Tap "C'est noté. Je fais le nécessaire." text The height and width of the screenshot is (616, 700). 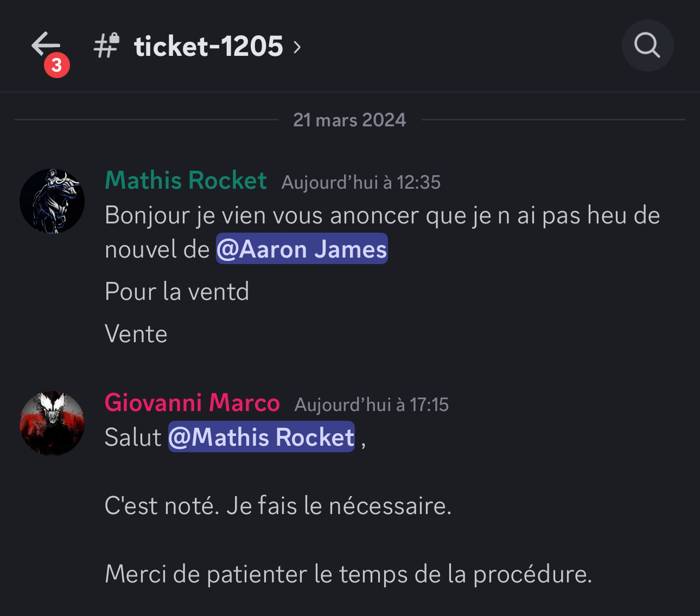(x=278, y=506)
